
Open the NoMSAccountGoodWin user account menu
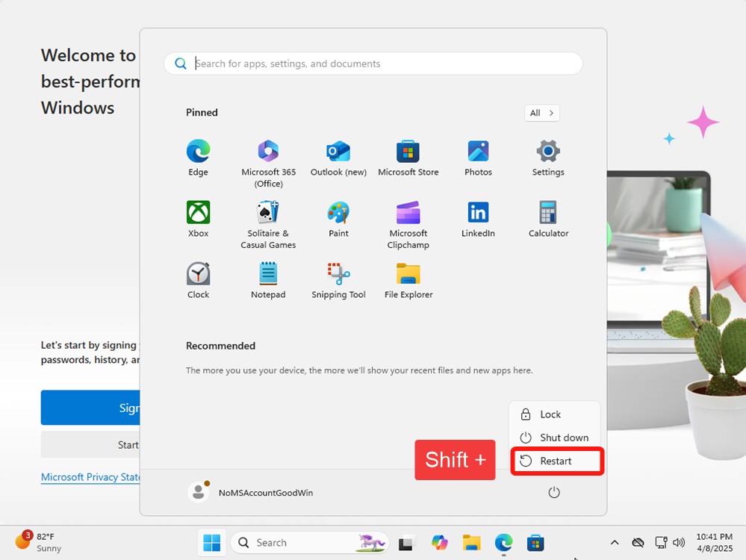point(251,493)
